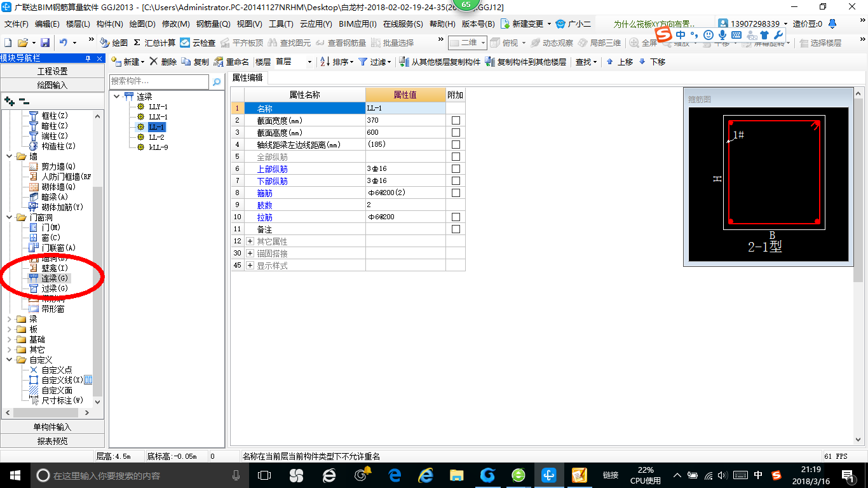Toggle 附加 checkbox for 轴线距梁左边线距离
Image resolution: width=868 pixels, height=488 pixels.
[455, 144]
